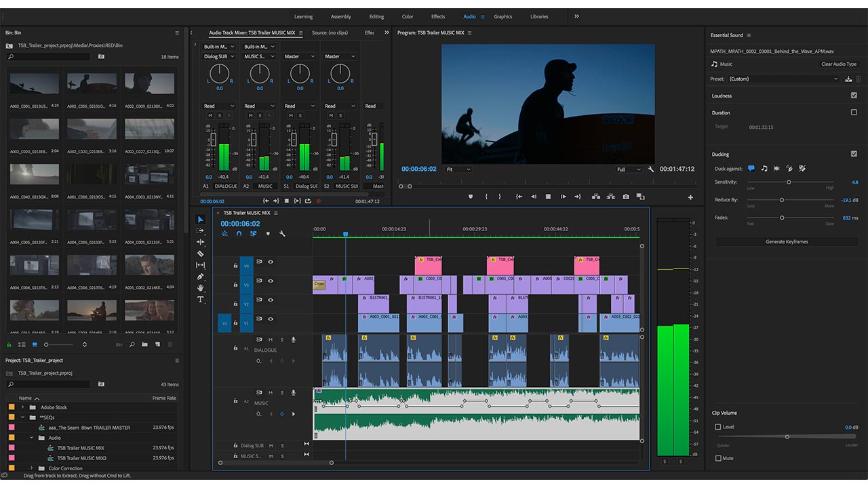Switch to the Color workspace tab
868x488 pixels.
pos(408,17)
